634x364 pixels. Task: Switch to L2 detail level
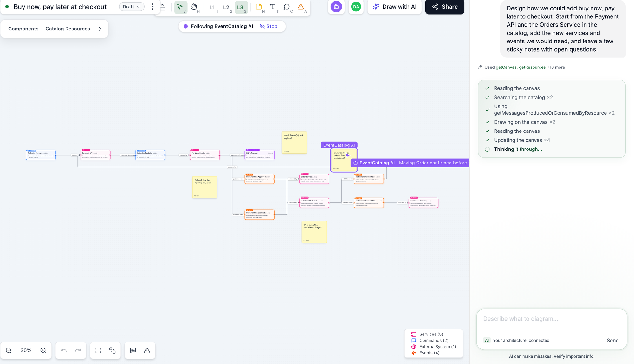tap(226, 7)
